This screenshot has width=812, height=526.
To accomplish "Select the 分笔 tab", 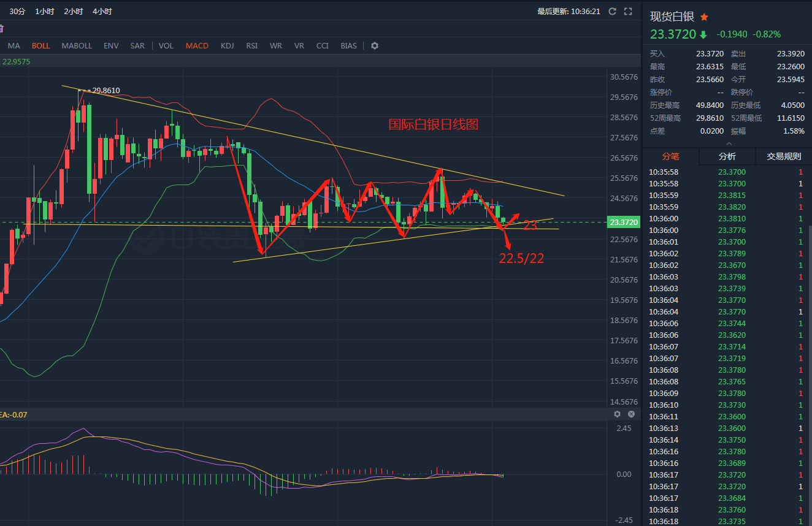I will click(670, 156).
